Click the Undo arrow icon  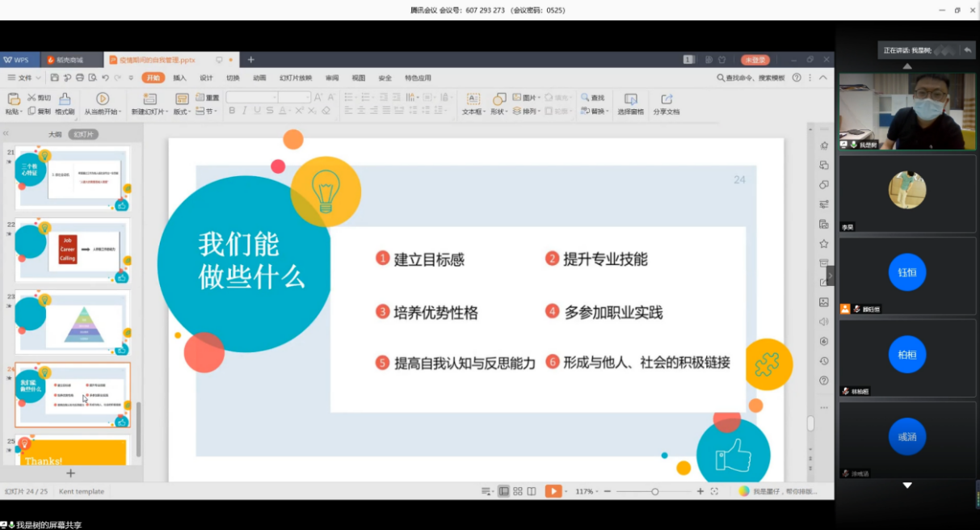click(x=105, y=78)
